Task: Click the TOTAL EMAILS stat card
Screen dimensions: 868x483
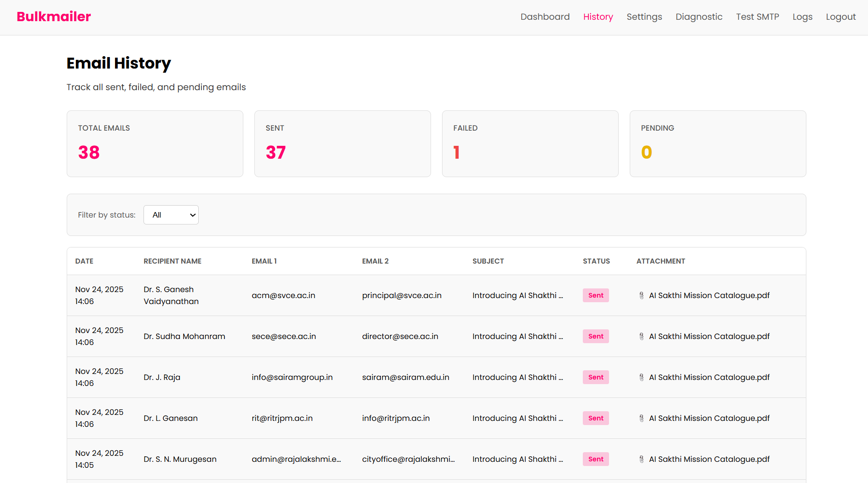Action: (155, 144)
